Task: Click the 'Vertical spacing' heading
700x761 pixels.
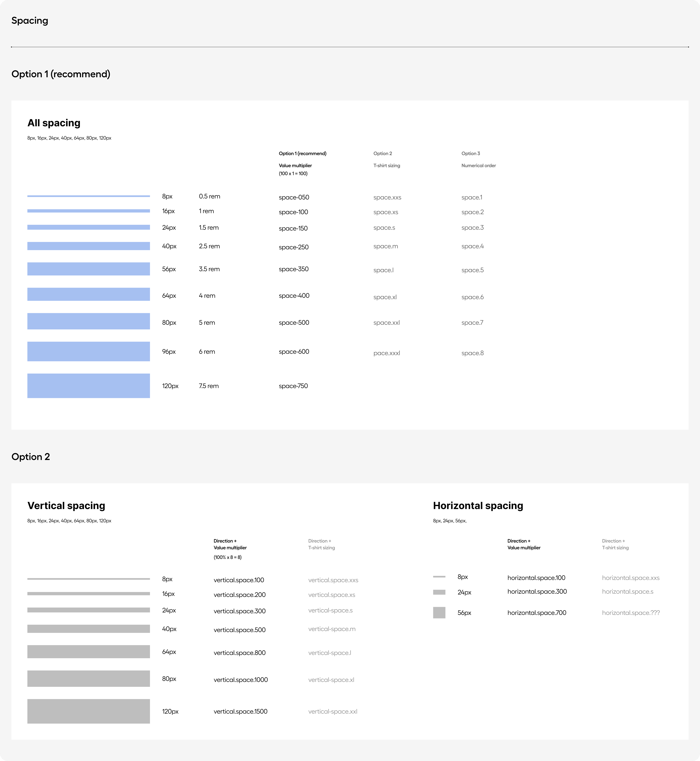Action: point(66,506)
